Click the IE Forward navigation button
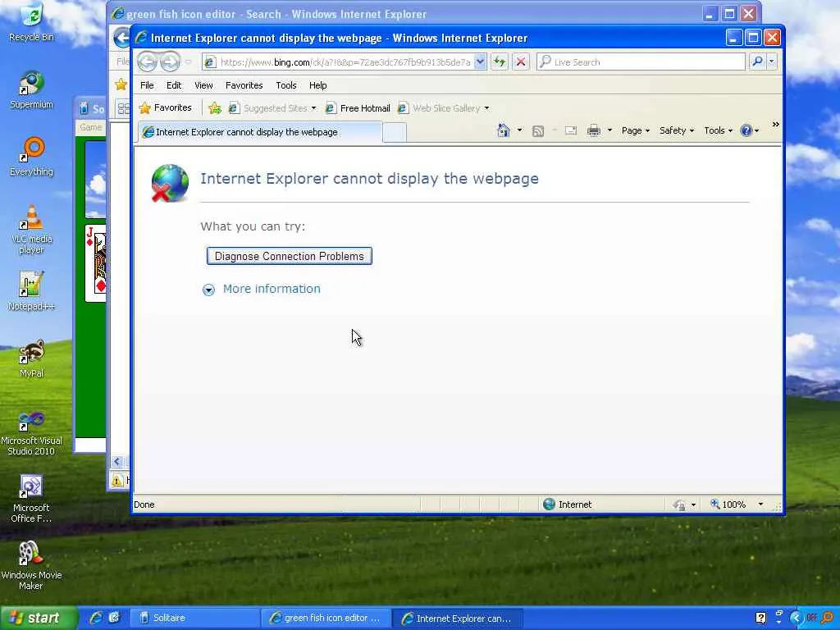Viewport: 840px width, 630px height. 171,62
